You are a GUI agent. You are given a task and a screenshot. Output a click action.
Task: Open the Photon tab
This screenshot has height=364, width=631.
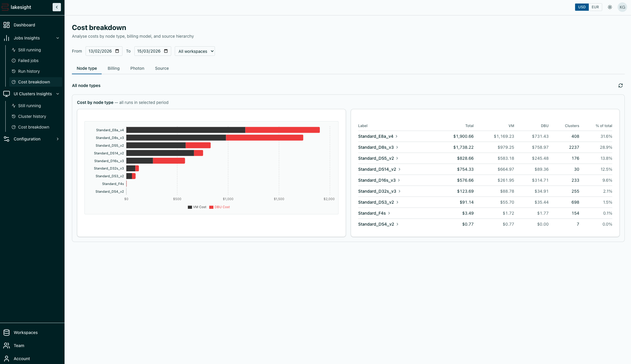pyautogui.click(x=137, y=68)
